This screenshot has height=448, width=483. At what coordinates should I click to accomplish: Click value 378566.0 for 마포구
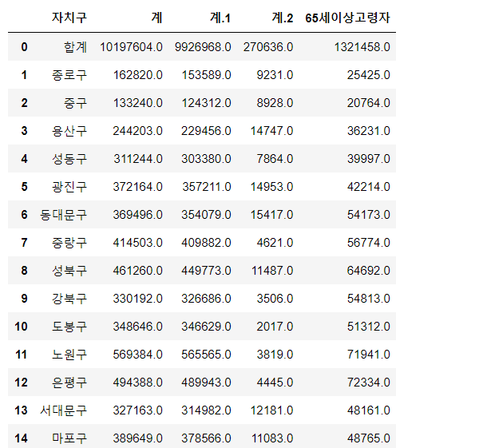(x=206, y=438)
